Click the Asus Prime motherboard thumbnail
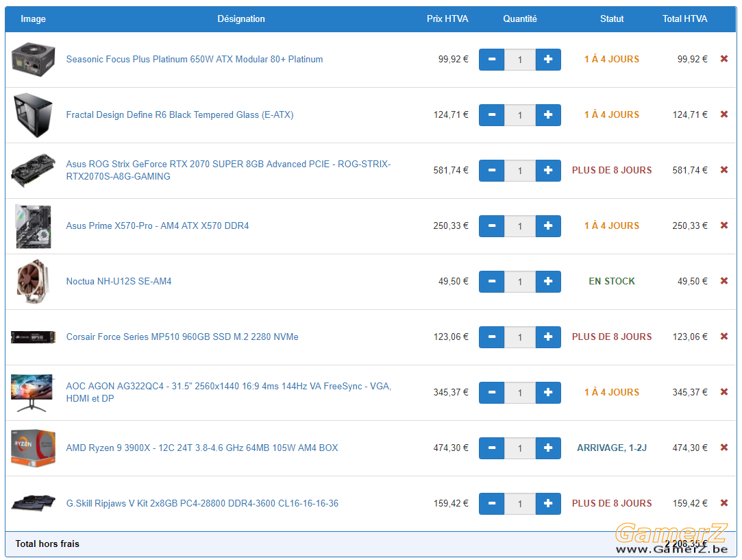Screen dimensions: 742x560 click(x=33, y=226)
